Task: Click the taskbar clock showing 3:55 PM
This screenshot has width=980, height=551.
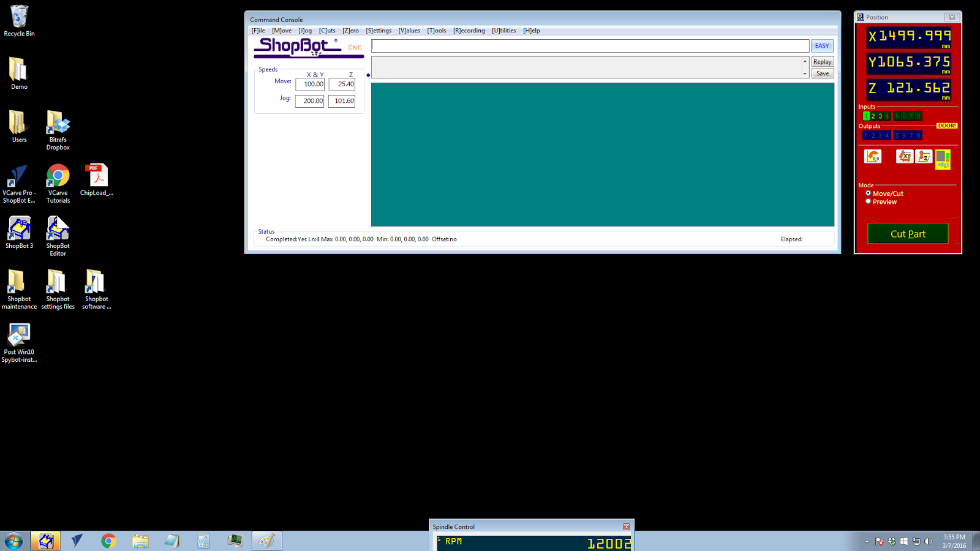Action: pos(954,541)
